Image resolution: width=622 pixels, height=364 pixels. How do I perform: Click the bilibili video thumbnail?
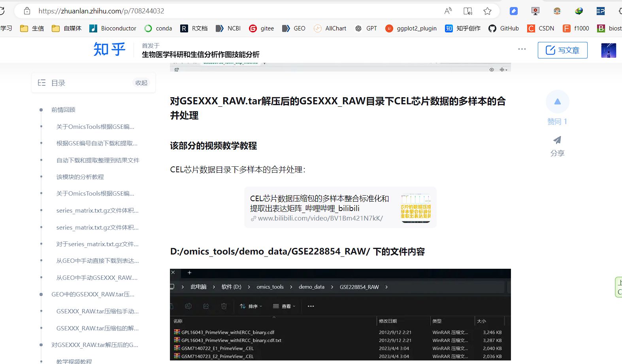click(x=416, y=208)
